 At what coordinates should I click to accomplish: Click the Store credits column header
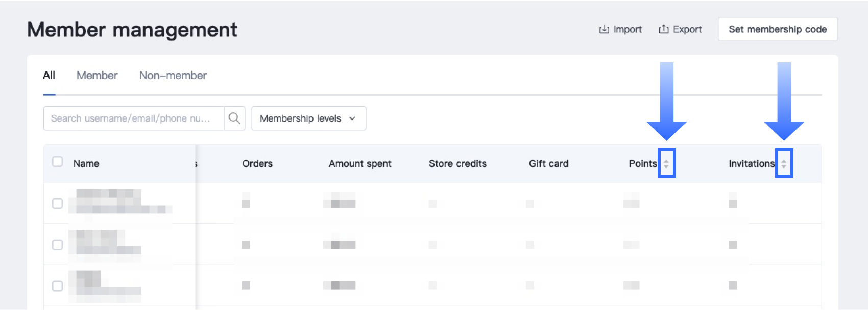pos(457,164)
